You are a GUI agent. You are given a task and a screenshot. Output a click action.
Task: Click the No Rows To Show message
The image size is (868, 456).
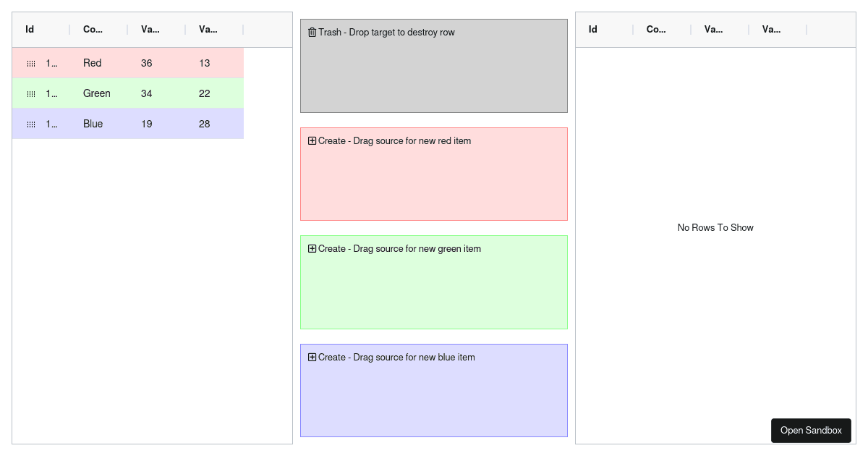coord(715,227)
